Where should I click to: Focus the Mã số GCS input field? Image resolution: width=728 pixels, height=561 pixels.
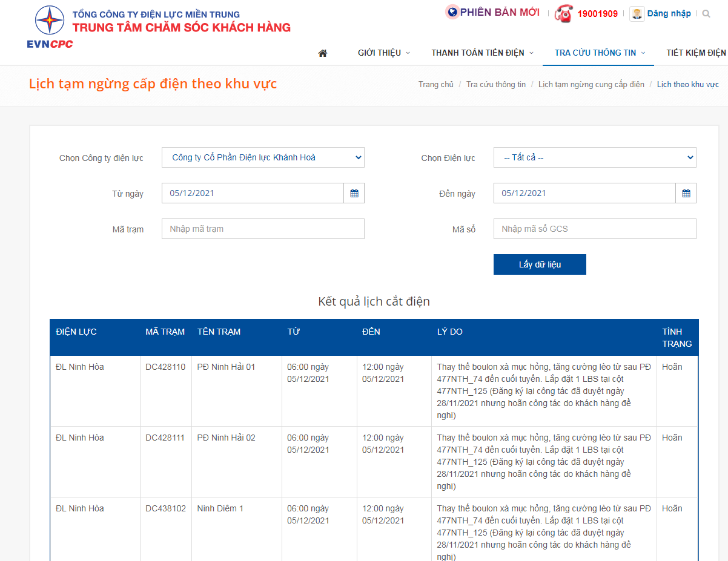[595, 229]
